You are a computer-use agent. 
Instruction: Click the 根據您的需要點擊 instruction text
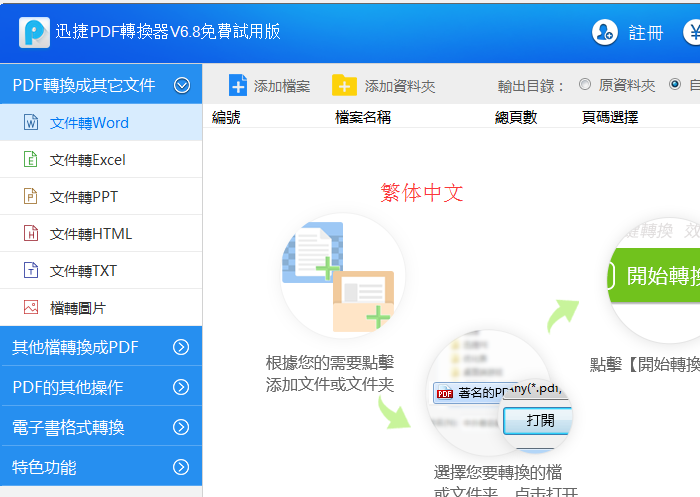330,363
